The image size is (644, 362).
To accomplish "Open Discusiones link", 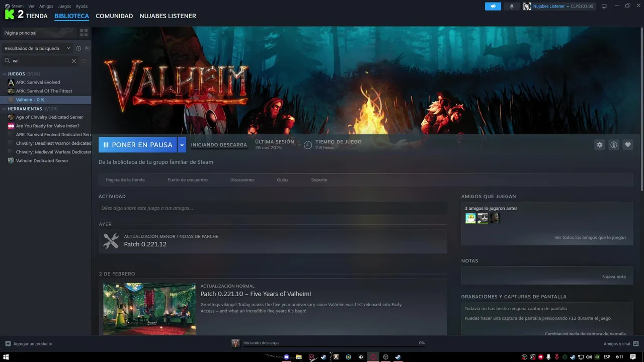I will pos(243,179).
